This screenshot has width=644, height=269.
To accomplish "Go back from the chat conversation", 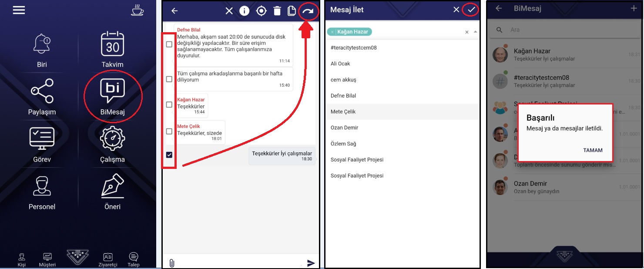I will 174,11.
